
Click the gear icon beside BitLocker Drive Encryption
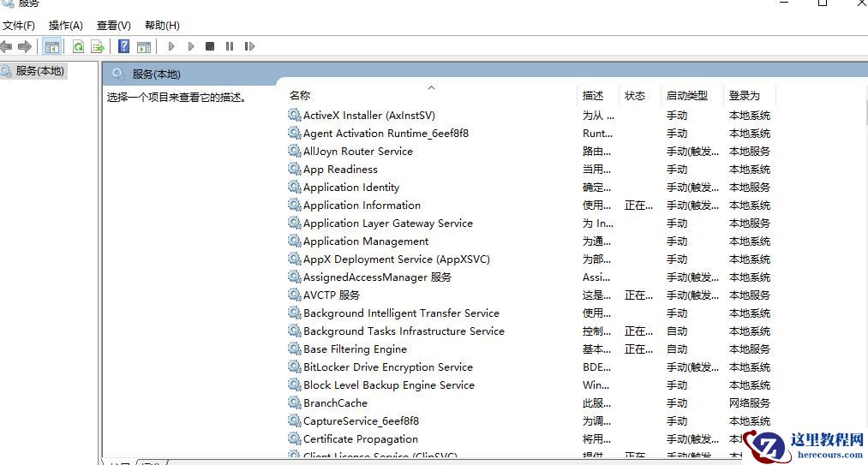pyautogui.click(x=295, y=367)
